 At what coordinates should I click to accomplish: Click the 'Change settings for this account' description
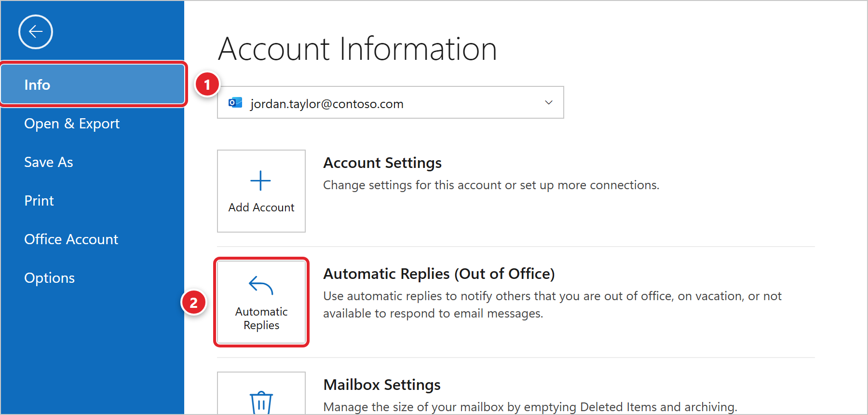pos(491,185)
